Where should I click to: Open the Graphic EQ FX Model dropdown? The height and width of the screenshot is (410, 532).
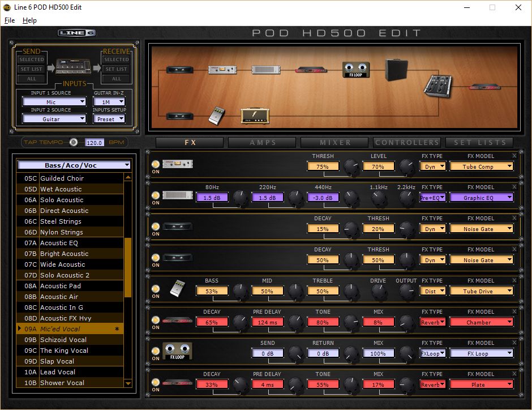[x=481, y=198]
